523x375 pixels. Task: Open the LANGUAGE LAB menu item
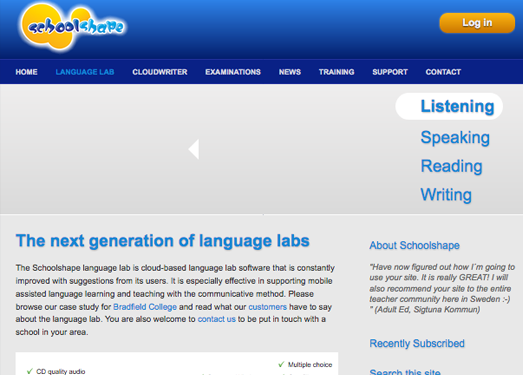tap(85, 72)
